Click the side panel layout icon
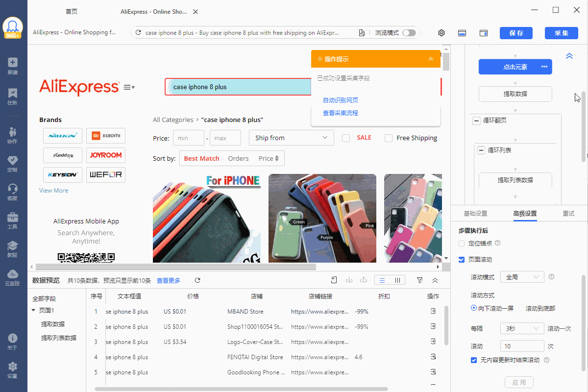This screenshot has width=588, height=392. coord(484,33)
